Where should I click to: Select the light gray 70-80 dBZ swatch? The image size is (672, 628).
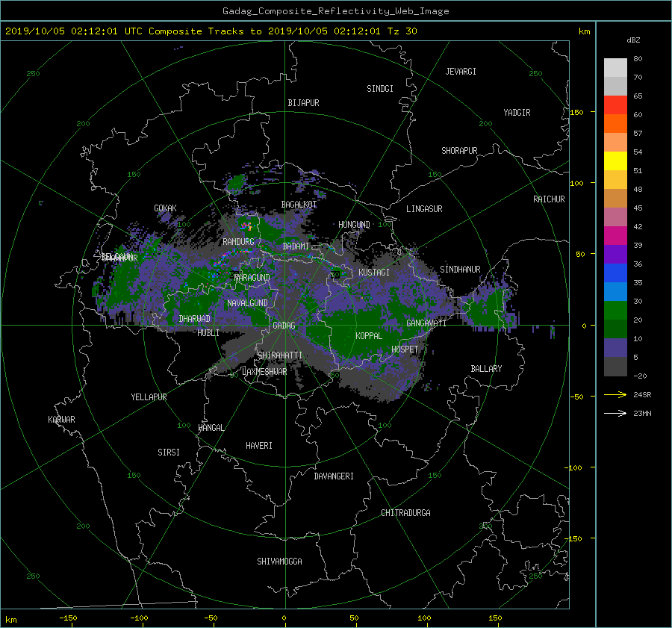tap(615, 68)
